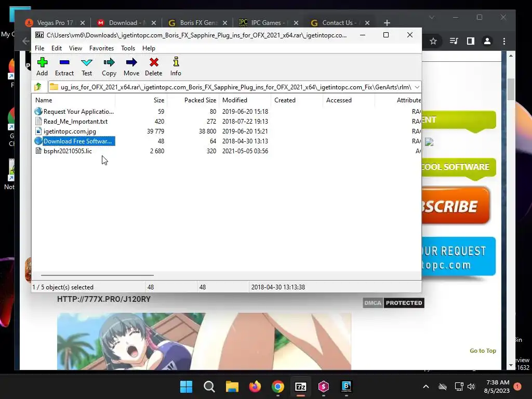532x399 pixels.
Task: Click the image file icon of igetintopc.com.jpg
Action: 38,131
